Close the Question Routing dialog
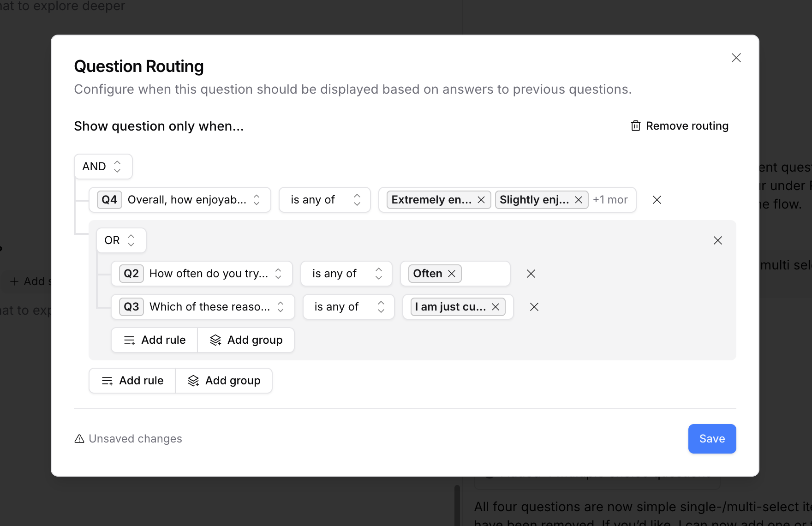The height and width of the screenshot is (526, 812). point(736,58)
